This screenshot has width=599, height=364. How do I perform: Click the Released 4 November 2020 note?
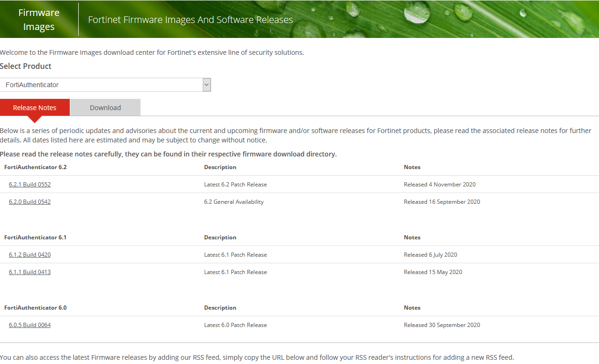439,184
